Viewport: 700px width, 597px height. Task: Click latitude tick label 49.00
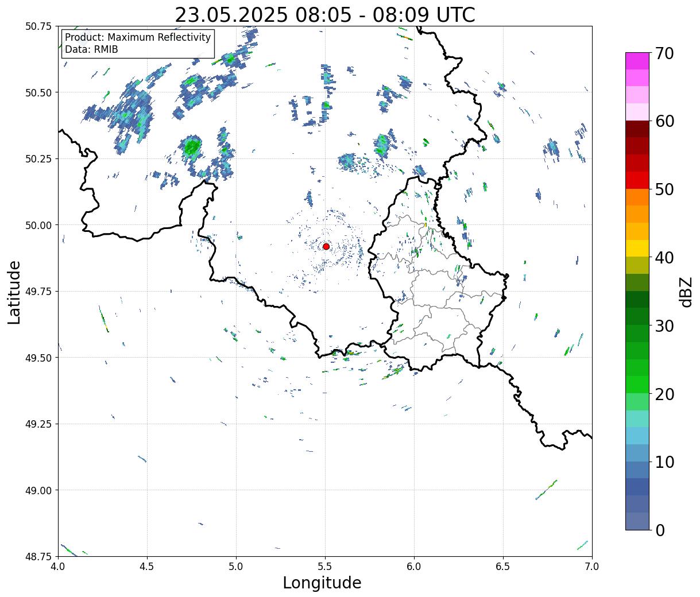[x=38, y=490]
